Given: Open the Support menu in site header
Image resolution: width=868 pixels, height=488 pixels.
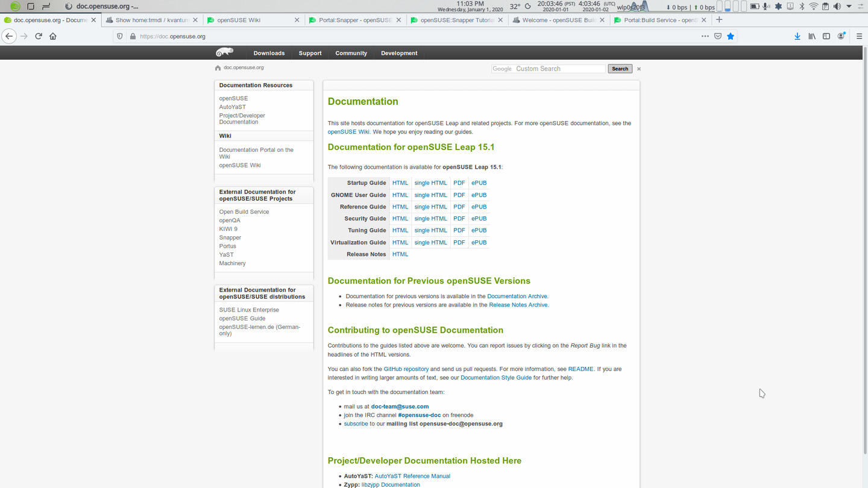Looking at the screenshot, I should 310,53.
